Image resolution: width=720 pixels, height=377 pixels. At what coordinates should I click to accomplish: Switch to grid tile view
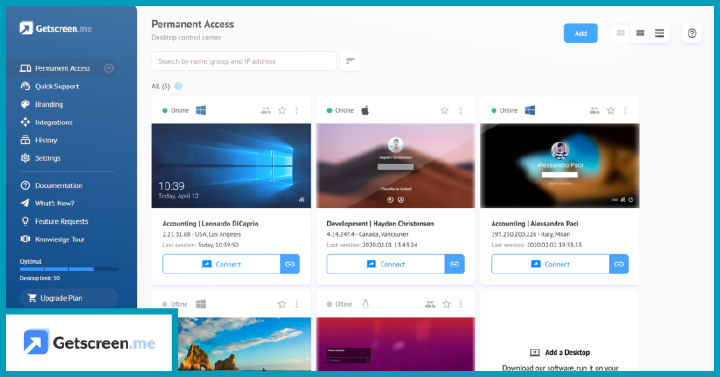621,33
